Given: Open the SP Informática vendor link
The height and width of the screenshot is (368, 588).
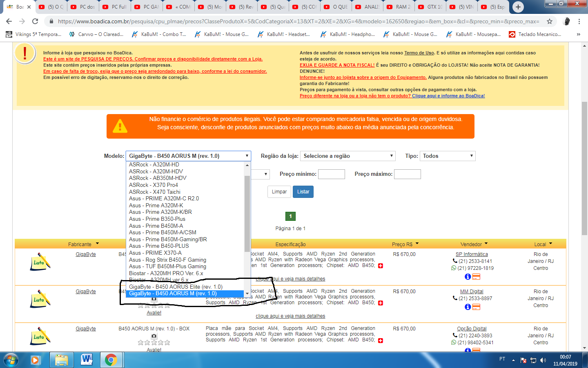Looking at the screenshot, I should [472, 254].
